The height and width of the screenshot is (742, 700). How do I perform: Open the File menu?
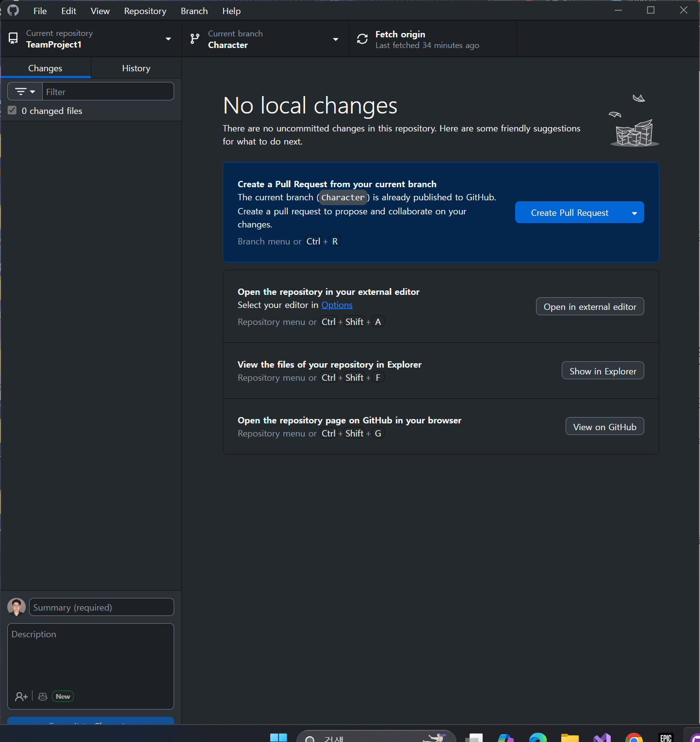click(40, 11)
